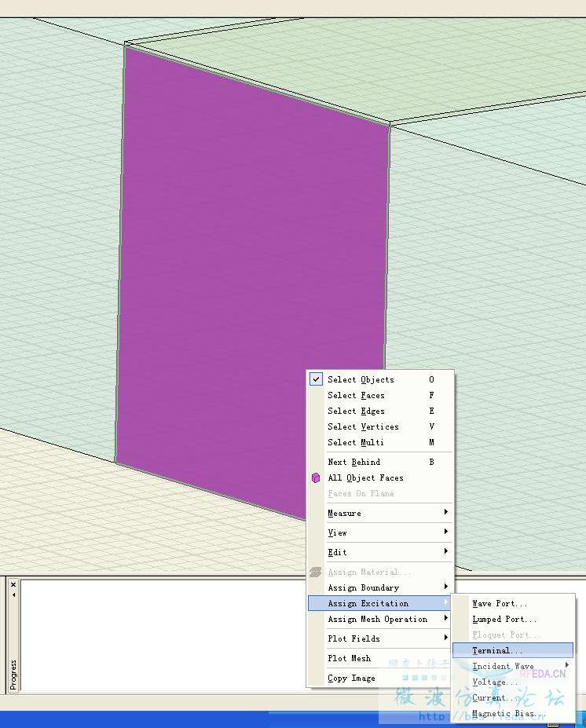Screen dimensions: 586x728
Task: Toggle the checked Select Objects mode
Action: [380, 379]
